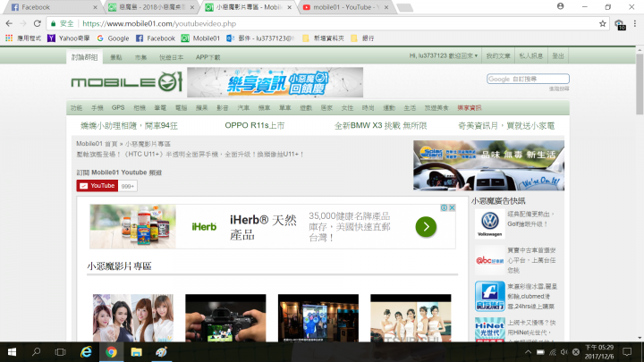This screenshot has height=362, width=644.
Task: Open a new tab in Chrome
Action: (405, 8)
